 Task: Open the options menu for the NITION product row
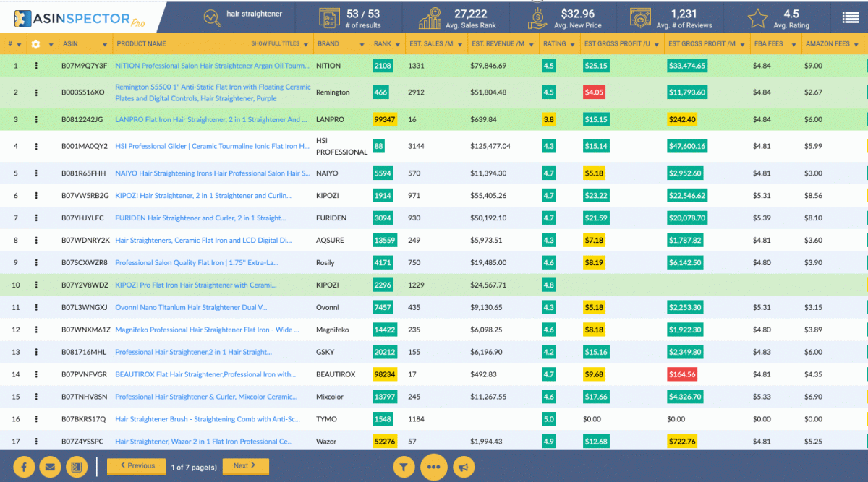pyautogui.click(x=35, y=66)
